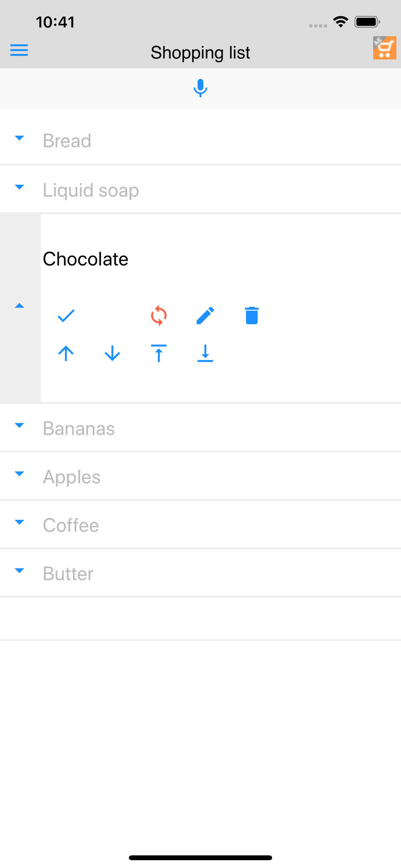
Task: Tap the empty row below Butter
Action: [x=200, y=619]
